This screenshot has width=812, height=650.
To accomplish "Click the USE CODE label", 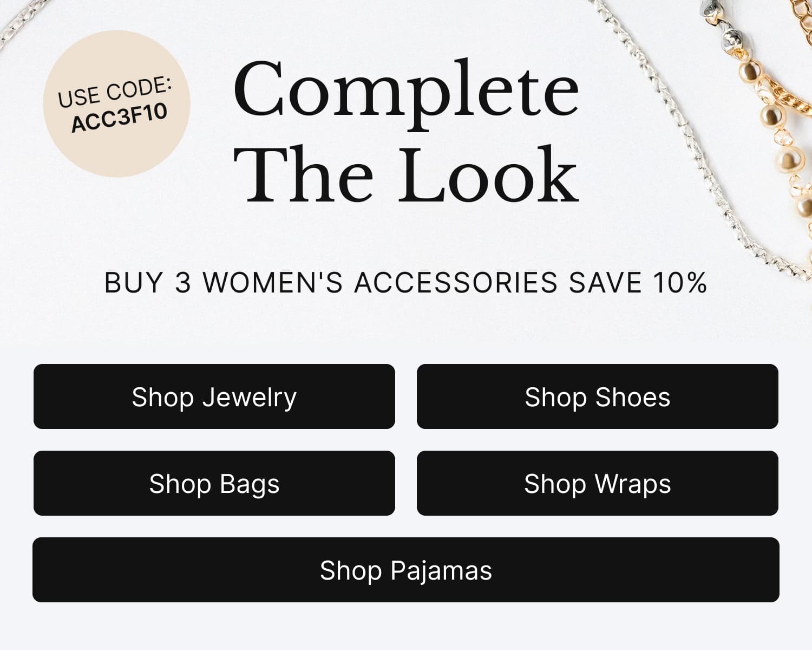I will coord(115,92).
